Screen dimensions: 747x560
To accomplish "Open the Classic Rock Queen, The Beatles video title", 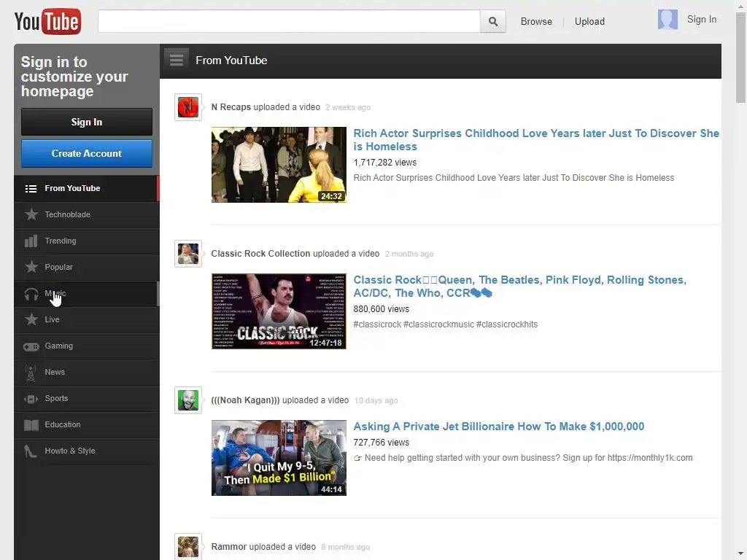I will pyautogui.click(x=519, y=287).
